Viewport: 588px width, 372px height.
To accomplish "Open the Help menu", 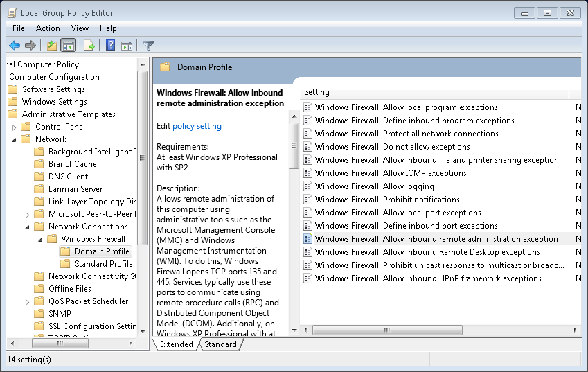I will [x=108, y=28].
